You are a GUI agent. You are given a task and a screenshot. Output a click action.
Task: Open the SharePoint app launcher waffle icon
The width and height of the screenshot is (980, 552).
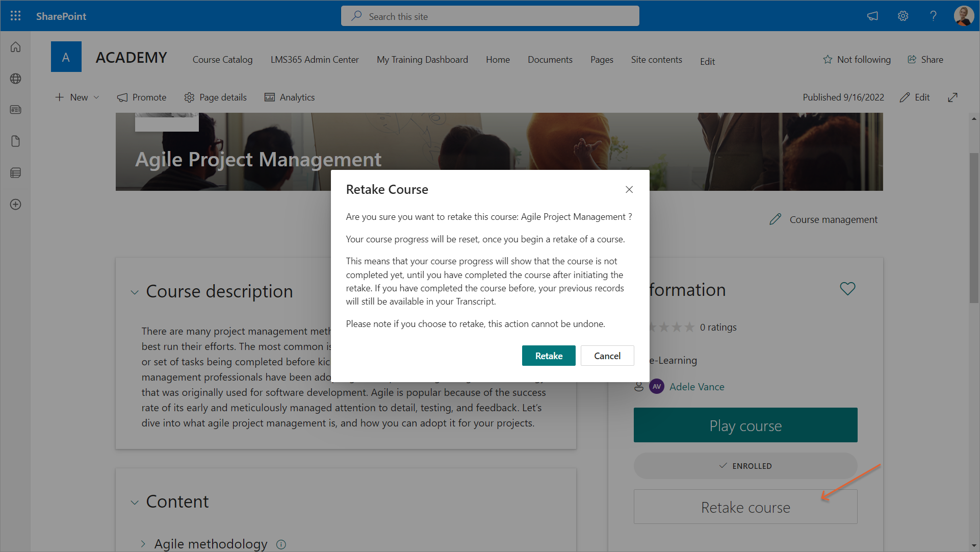pos(15,16)
